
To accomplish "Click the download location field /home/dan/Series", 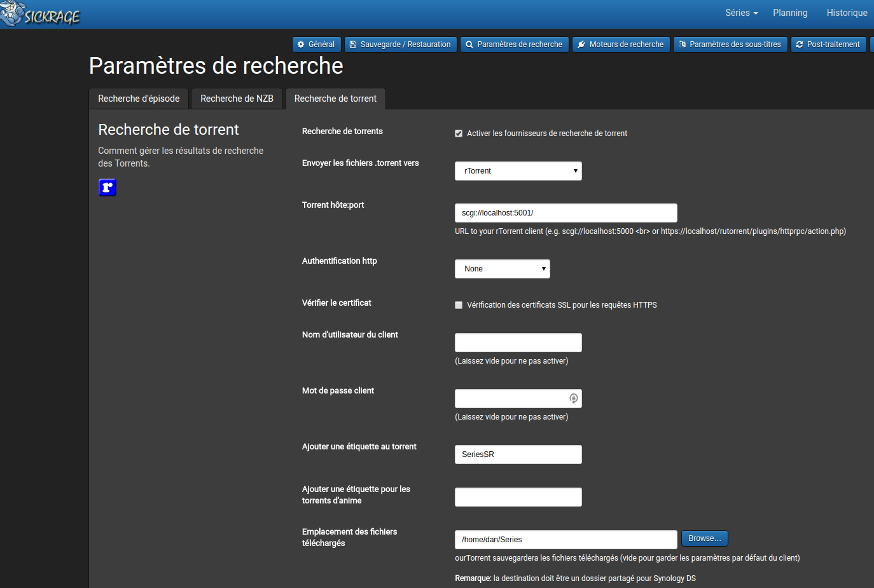I will click(566, 540).
